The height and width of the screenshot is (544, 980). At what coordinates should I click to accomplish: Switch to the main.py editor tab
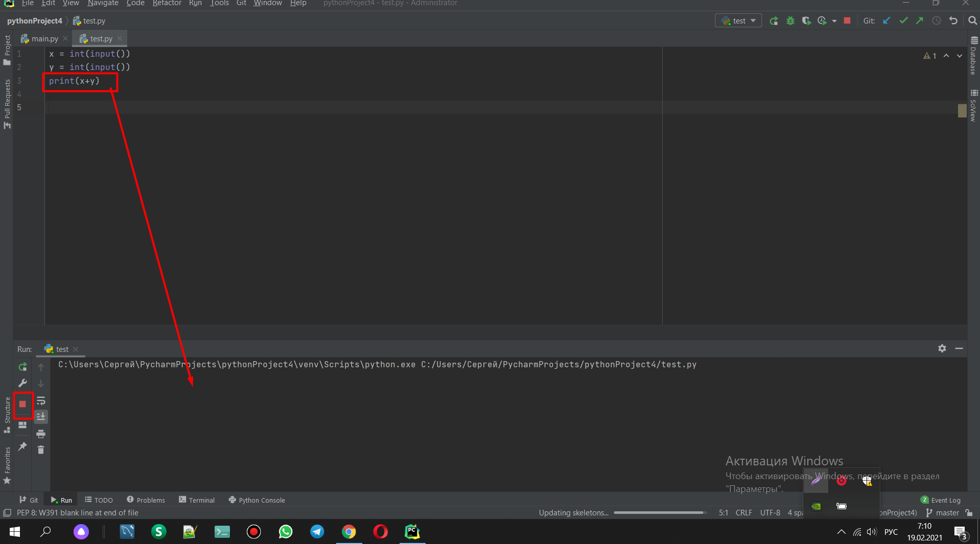(x=45, y=39)
